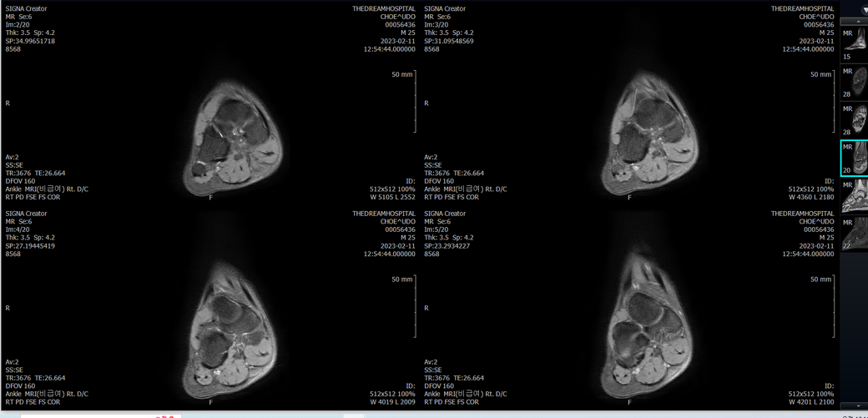This screenshot has width=868, height=418.
Task: Select the highlighted MR thumbnail labeled 20
Action: [x=854, y=159]
